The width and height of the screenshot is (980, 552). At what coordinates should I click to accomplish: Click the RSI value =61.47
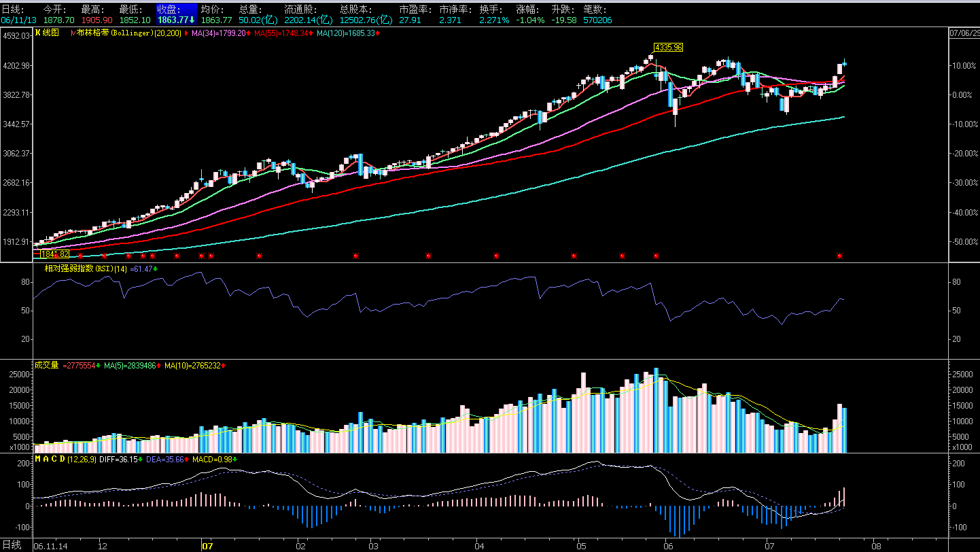143,269
